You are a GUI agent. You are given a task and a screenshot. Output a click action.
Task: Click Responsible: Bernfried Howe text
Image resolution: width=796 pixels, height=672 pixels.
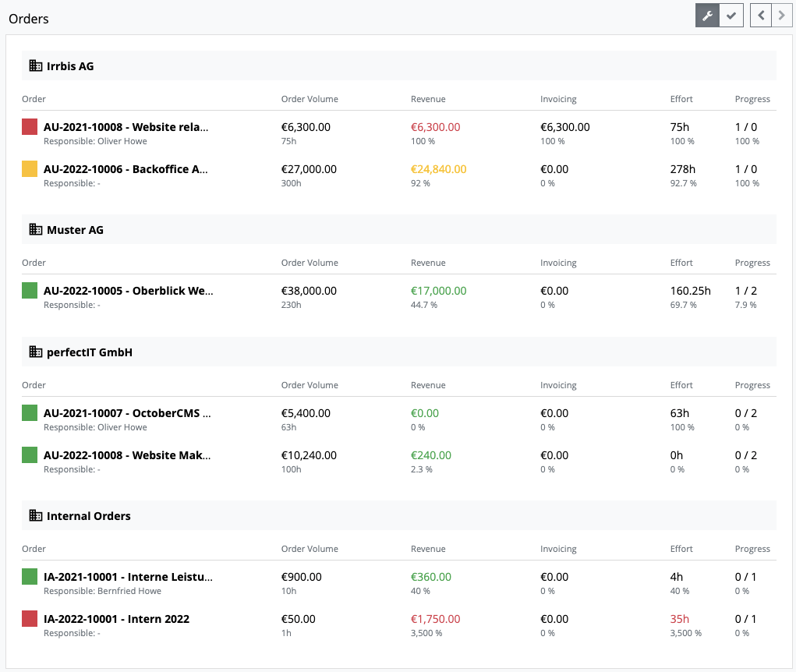point(103,591)
